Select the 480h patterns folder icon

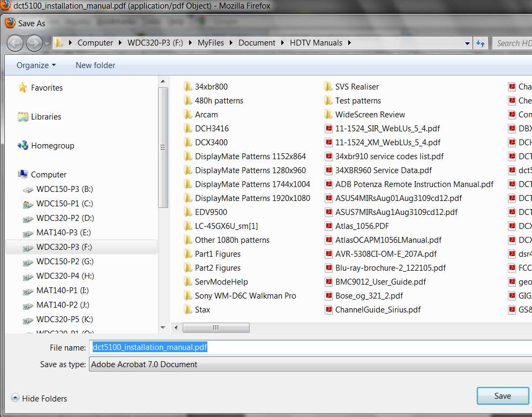188,100
